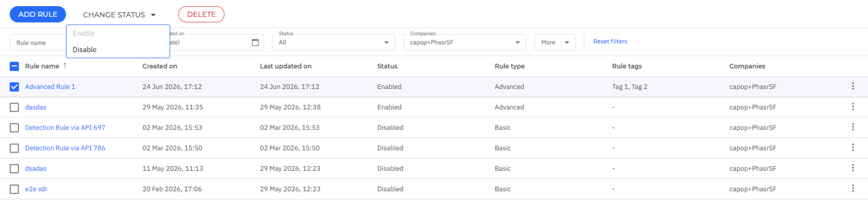Image resolution: width=868 pixels, height=200 pixels.
Task: Open kebab menu for e2e xdr row
Action: [x=853, y=189]
